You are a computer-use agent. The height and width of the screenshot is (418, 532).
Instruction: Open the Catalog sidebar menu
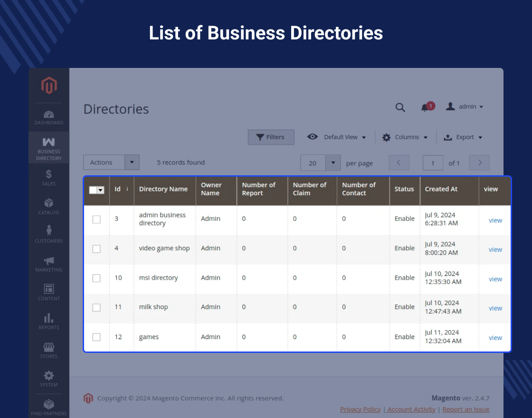pyautogui.click(x=49, y=206)
